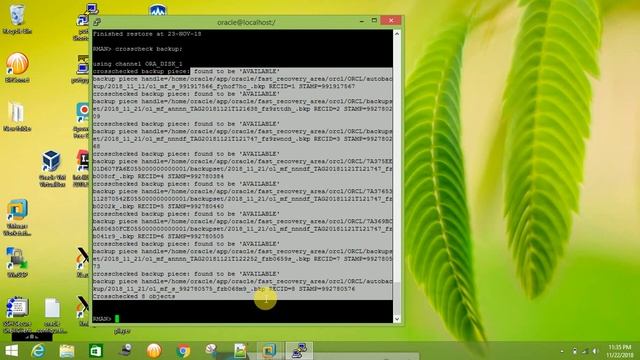Open the network status tray icon

[585, 351]
